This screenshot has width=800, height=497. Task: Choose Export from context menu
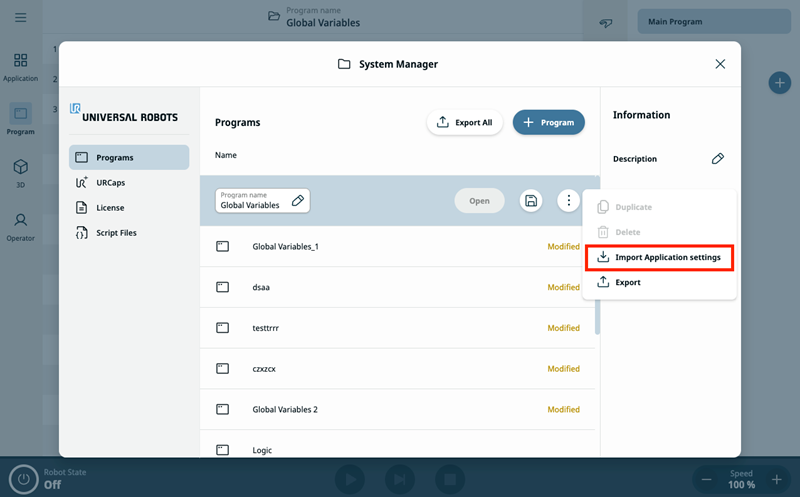pos(659,282)
